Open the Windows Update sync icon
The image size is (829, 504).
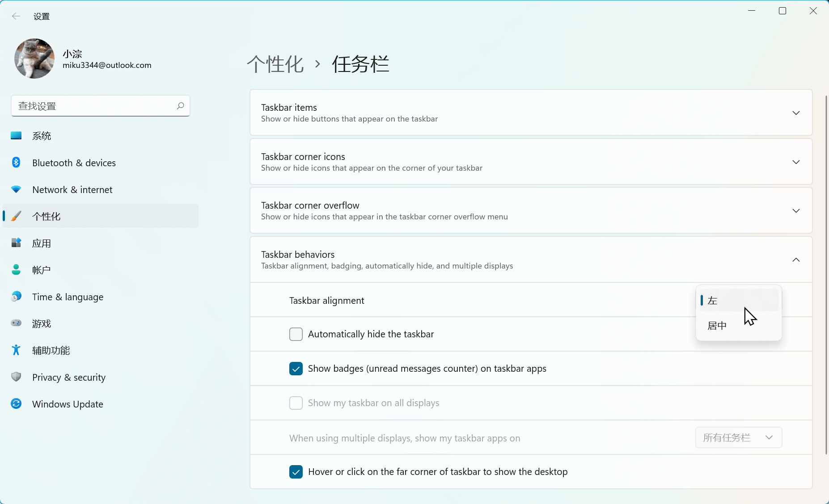(16, 404)
